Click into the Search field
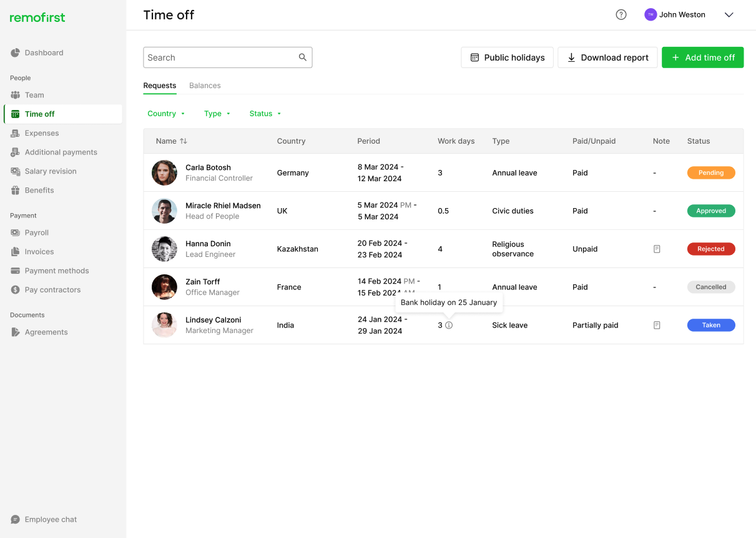Viewport: 756px width, 538px height. [x=228, y=57]
